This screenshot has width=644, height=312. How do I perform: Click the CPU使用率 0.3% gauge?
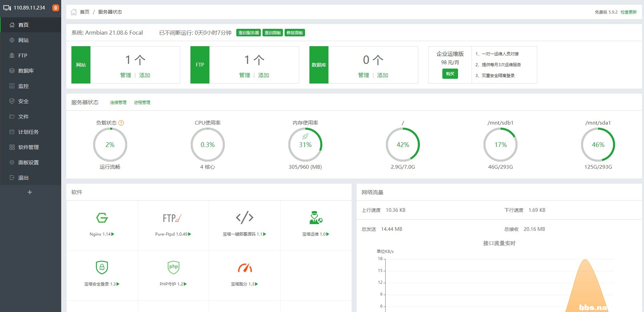[208, 145]
